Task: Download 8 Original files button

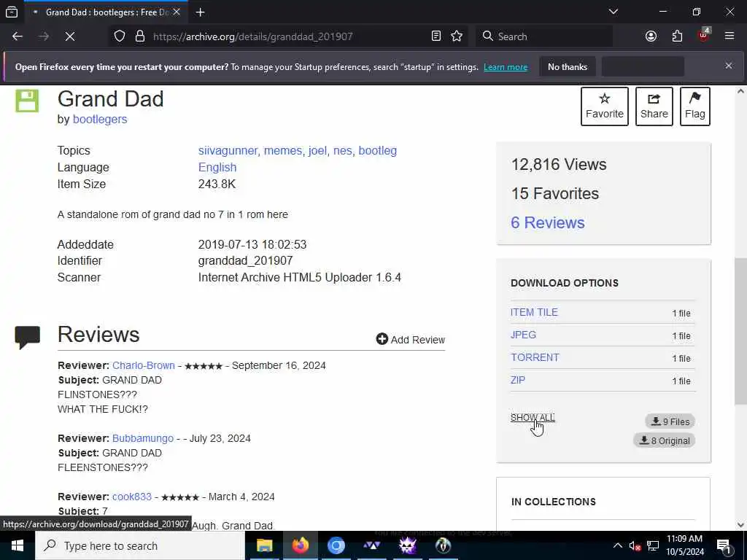Action: click(664, 440)
